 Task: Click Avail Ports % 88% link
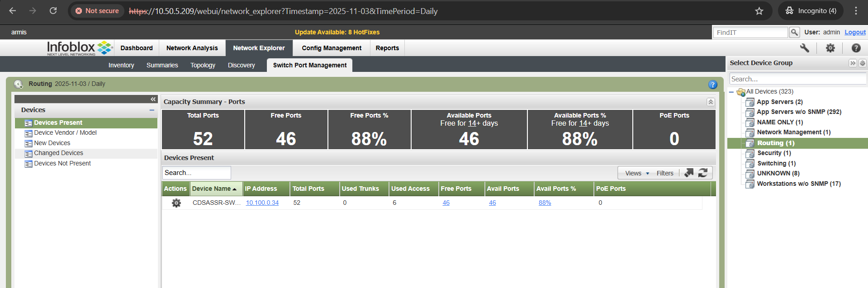pos(545,203)
